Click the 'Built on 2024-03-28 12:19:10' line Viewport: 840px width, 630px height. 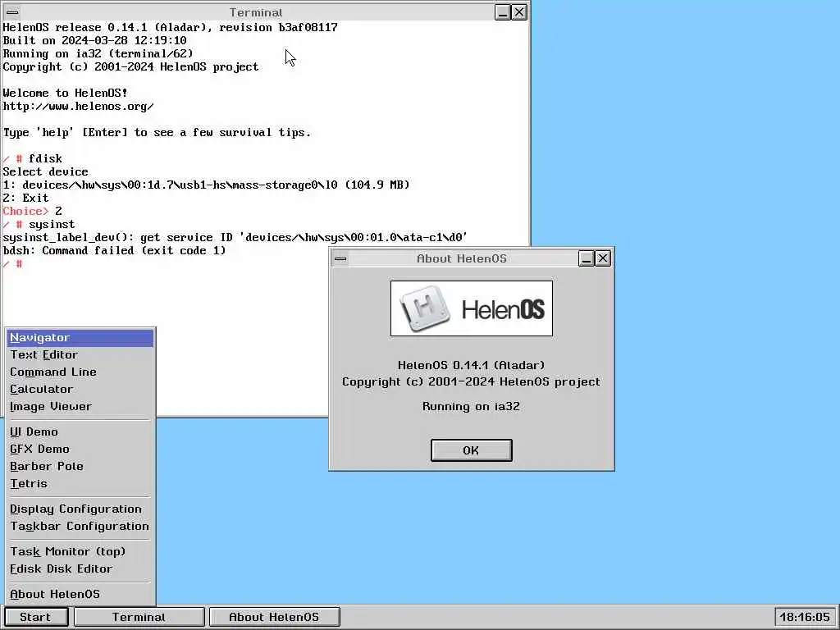tap(95, 41)
